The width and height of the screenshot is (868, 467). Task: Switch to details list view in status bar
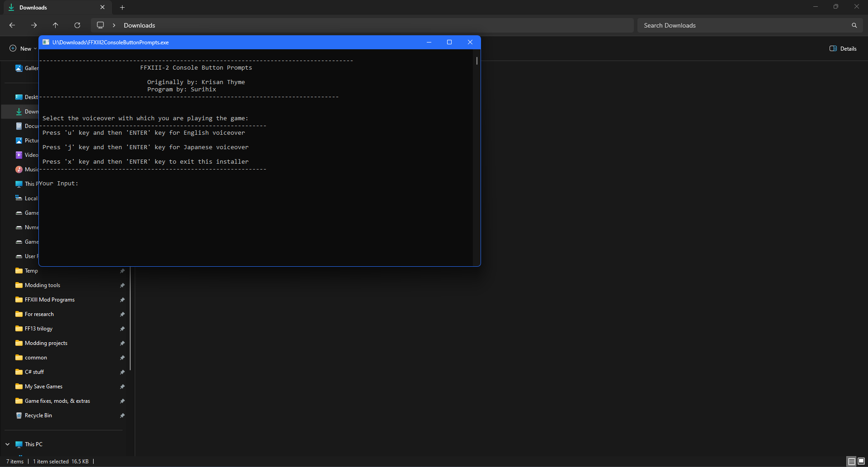(852, 461)
